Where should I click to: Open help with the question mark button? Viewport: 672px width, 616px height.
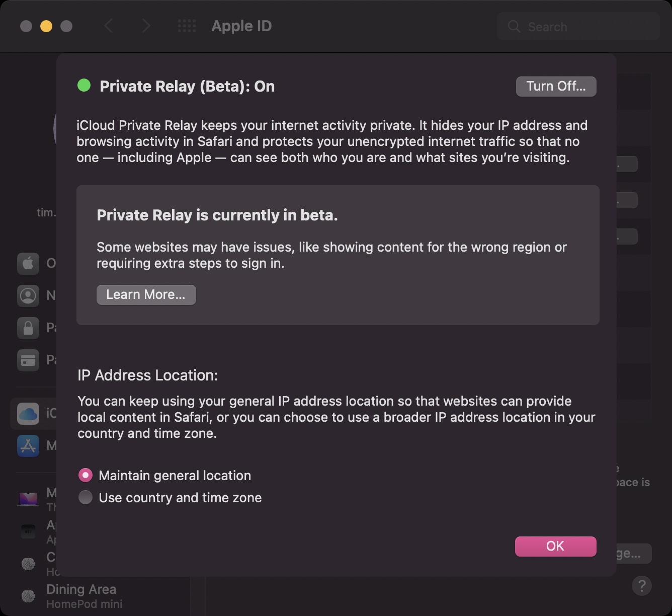pyautogui.click(x=641, y=586)
